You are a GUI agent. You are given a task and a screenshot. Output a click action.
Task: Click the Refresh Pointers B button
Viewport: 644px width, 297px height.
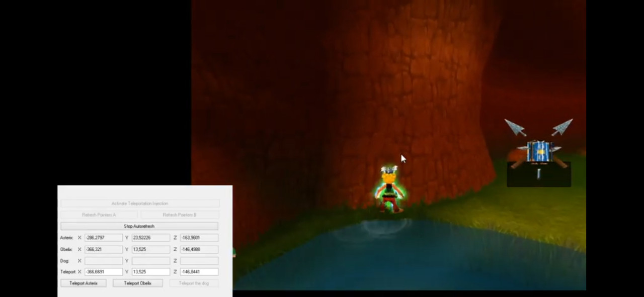pyautogui.click(x=180, y=215)
